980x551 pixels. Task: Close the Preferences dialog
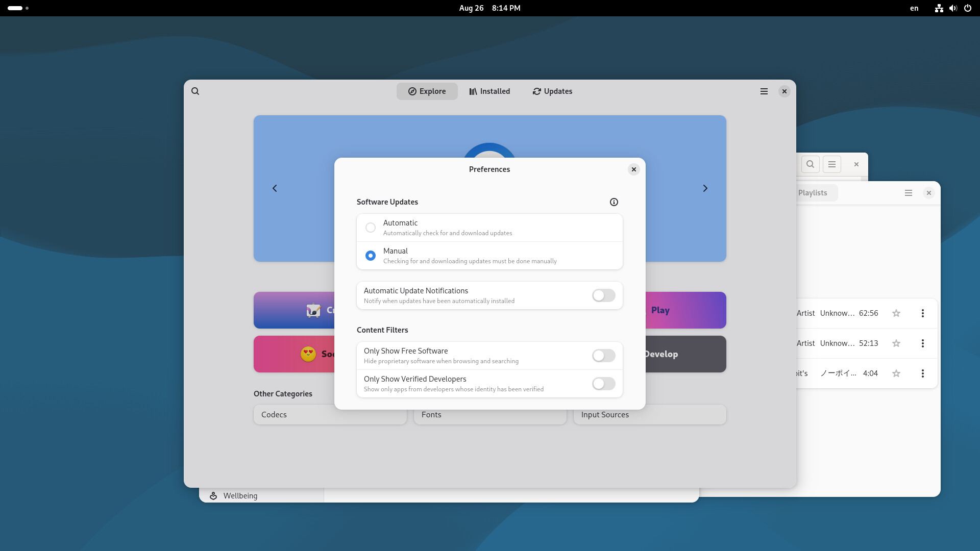(633, 169)
